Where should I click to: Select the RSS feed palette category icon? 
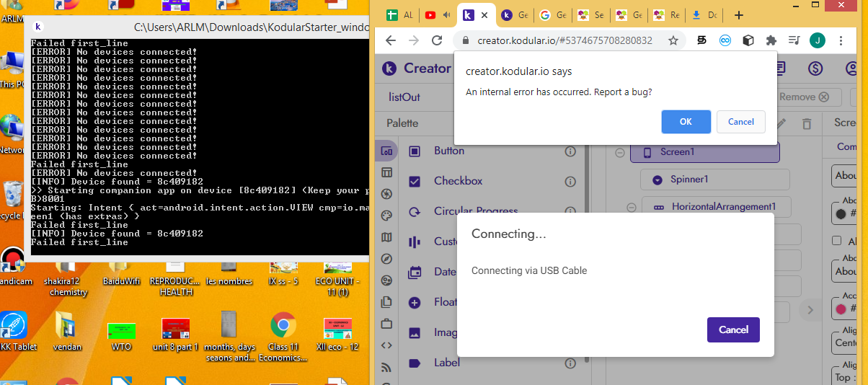click(386, 367)
